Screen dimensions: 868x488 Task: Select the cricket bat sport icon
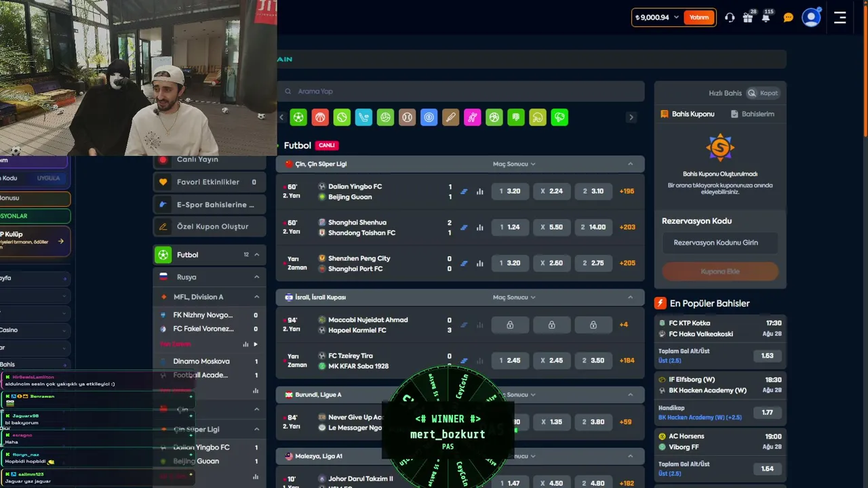[x=450, y=117]
